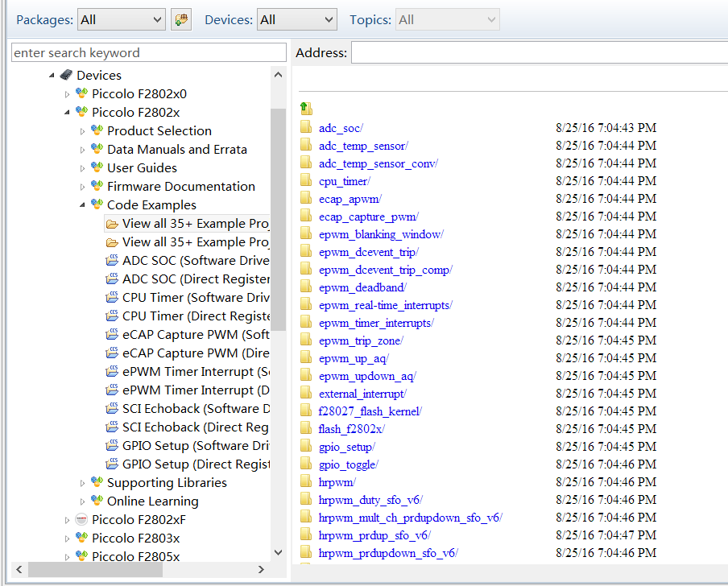Click folder icon beside flash_f2802x/
This screenshot has height=586, width=728.
[306, 427]
